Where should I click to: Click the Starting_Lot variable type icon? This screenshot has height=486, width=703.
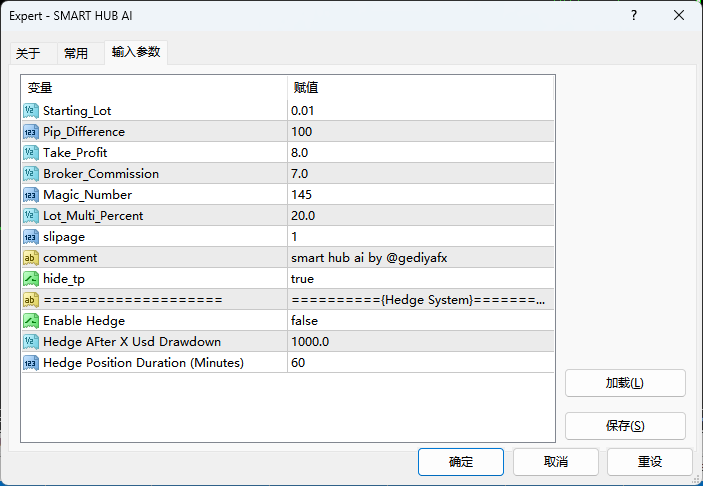(x=31, y=110)
